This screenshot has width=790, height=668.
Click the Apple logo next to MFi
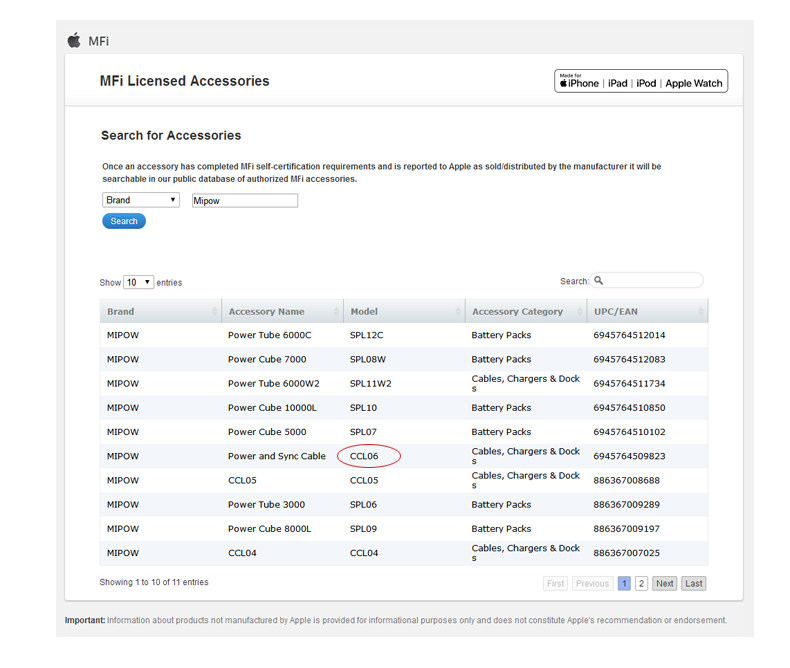click(74, 40)
